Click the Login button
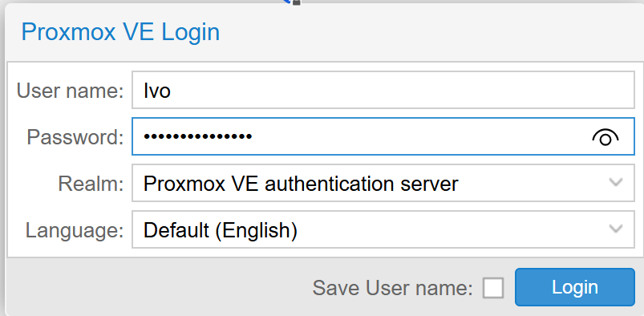Screen dimensions: 644x316 574,287
